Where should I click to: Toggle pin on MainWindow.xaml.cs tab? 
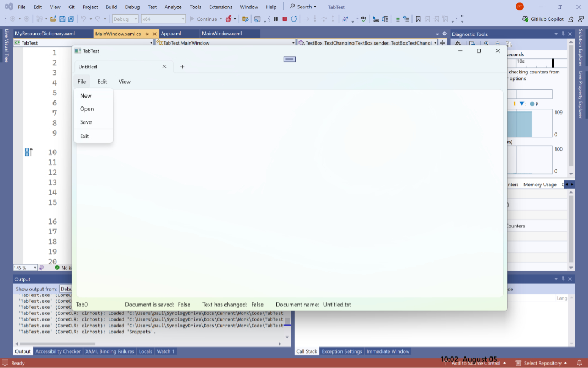[147, 34]
